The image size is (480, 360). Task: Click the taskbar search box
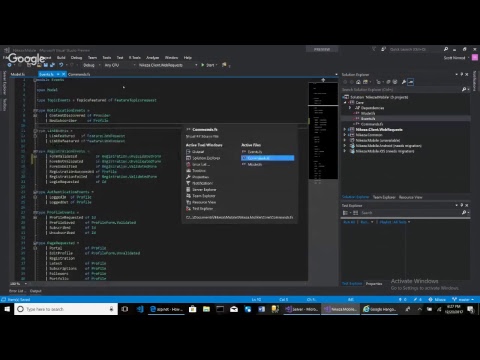[x=66, y=309]
